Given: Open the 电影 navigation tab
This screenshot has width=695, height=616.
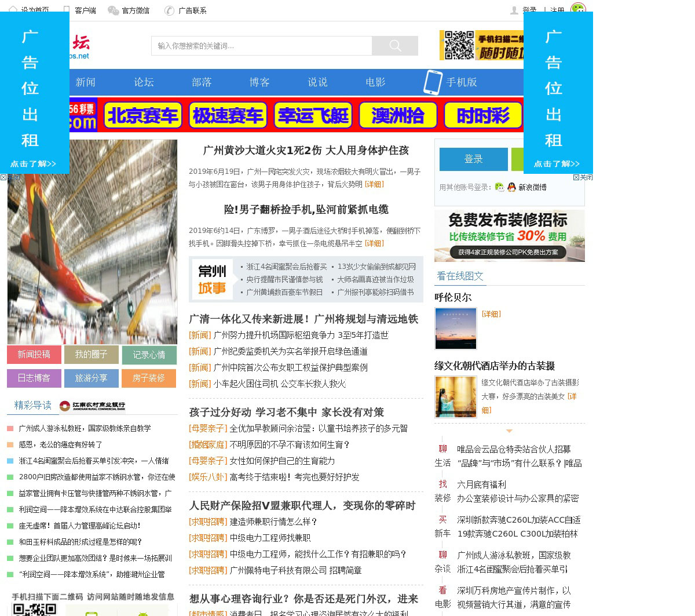Looking at the screenshot, I should [375, 82].
